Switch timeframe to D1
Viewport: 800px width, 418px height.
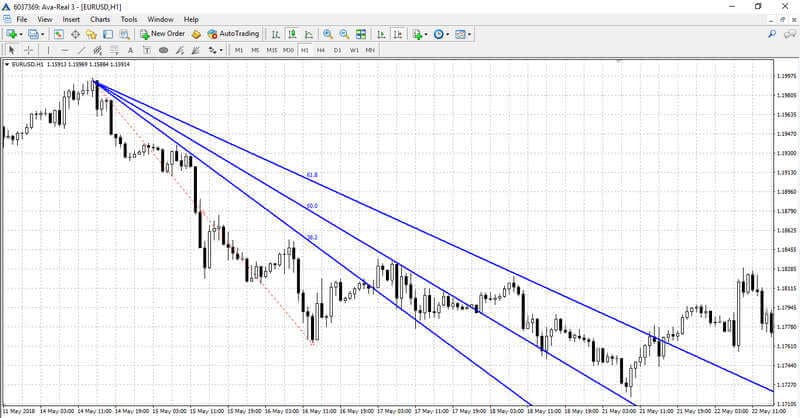[x=337, y=50]
